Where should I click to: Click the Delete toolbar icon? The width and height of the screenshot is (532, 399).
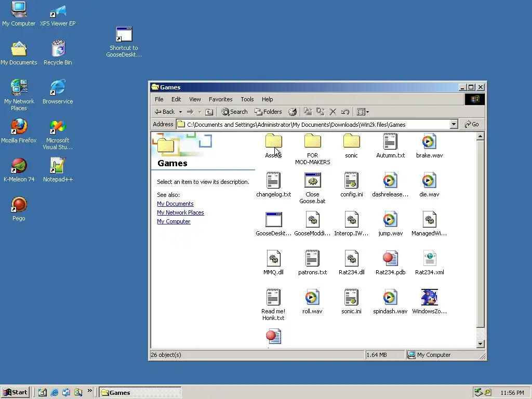point(333,112)
